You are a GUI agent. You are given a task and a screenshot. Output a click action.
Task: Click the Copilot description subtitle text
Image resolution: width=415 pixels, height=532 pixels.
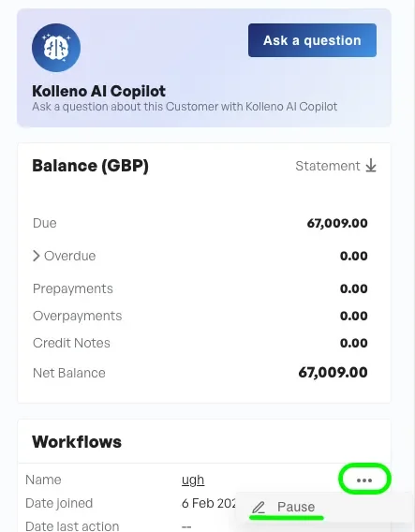point(185,107)
